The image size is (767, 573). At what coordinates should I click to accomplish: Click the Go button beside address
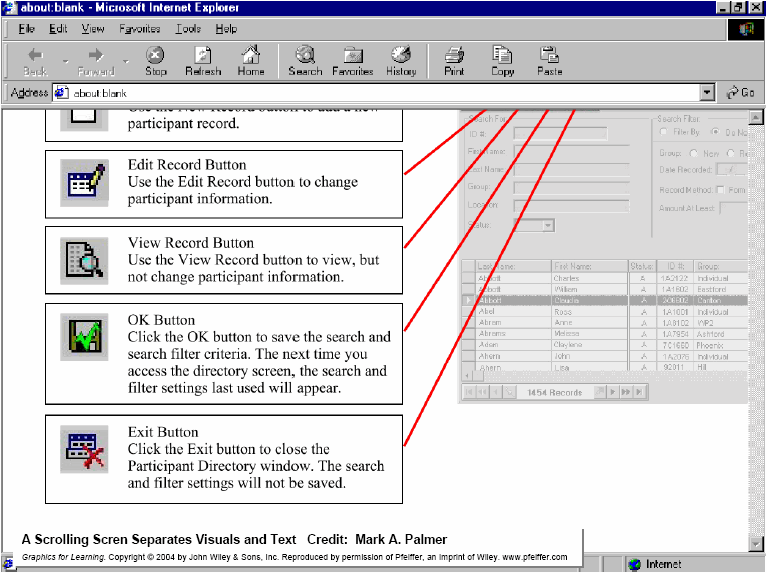pyautogui.click(x=741, y=92)
